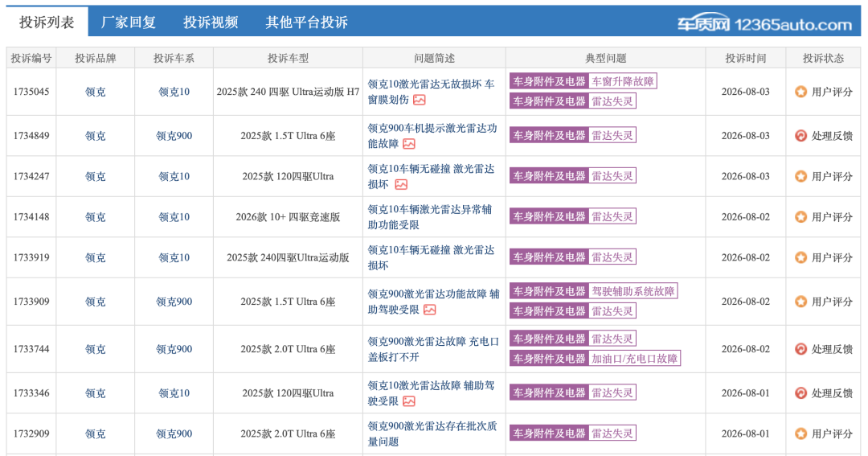Click the 驾驶辅助系统故障 tag
Image resolution: width=868 pixels, height=456 pixels.
[x=633, y=291]
